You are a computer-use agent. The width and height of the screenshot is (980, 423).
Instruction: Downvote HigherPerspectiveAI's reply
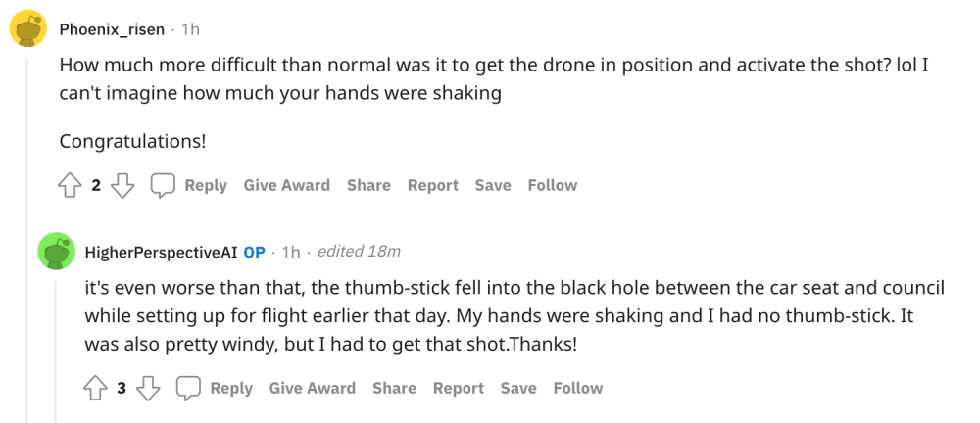tap(148, 388)
